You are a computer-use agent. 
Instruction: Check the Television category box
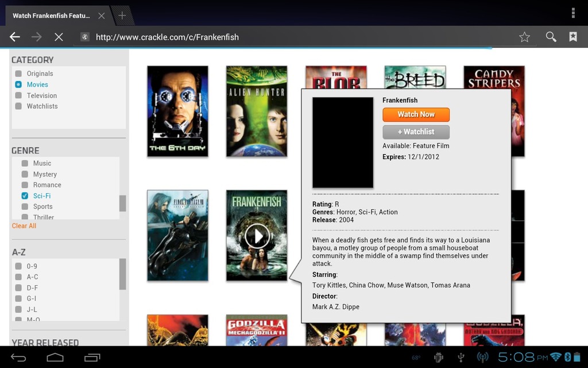click(18, 95)
